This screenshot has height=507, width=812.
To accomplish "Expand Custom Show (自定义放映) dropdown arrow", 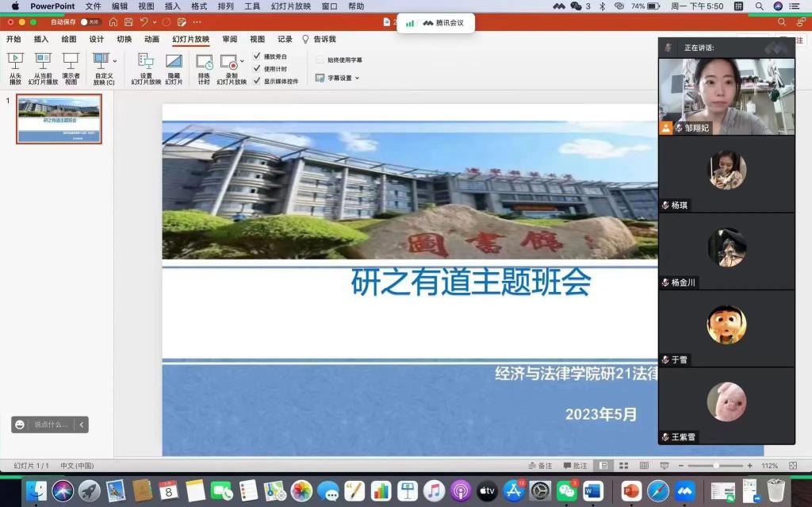I will click(x=115, y=61).
